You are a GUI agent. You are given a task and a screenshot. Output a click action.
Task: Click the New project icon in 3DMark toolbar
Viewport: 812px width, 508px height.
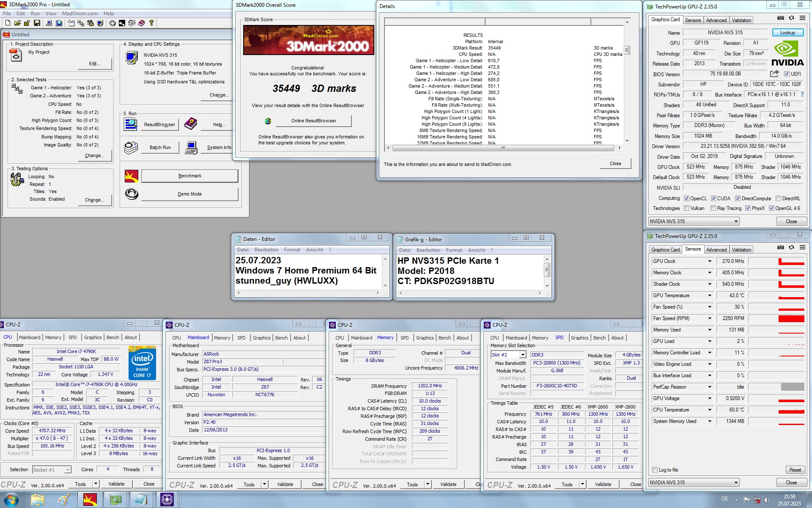(x=8, y=23)
